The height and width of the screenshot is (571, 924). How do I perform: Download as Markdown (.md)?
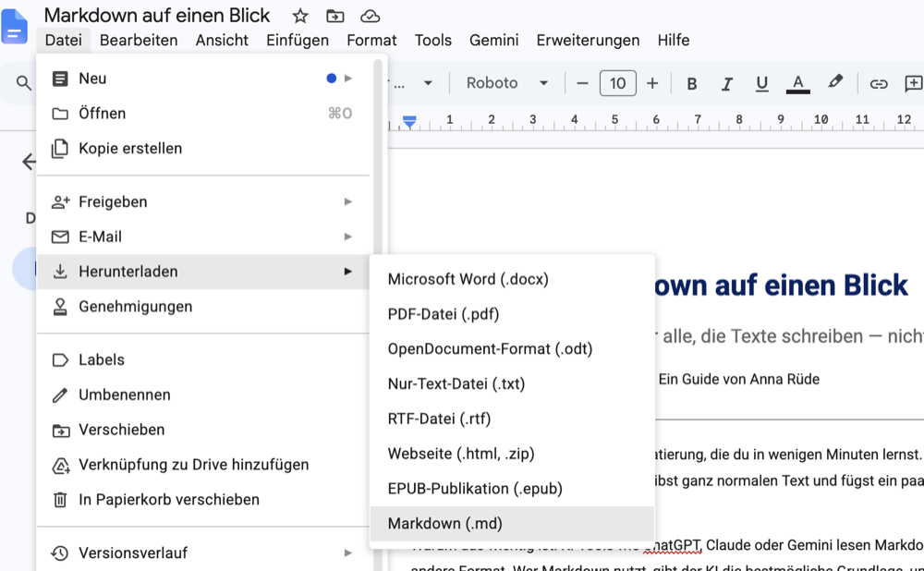[x=512, y=523]
